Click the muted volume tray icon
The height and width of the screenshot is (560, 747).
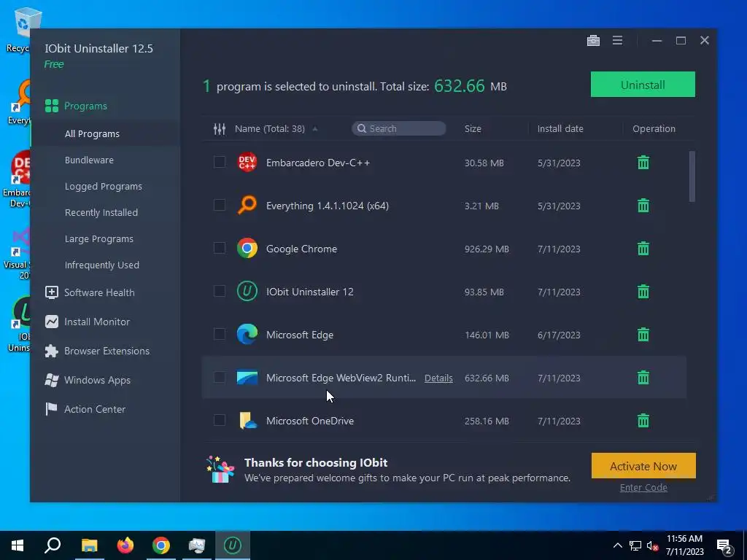[652, 545]
